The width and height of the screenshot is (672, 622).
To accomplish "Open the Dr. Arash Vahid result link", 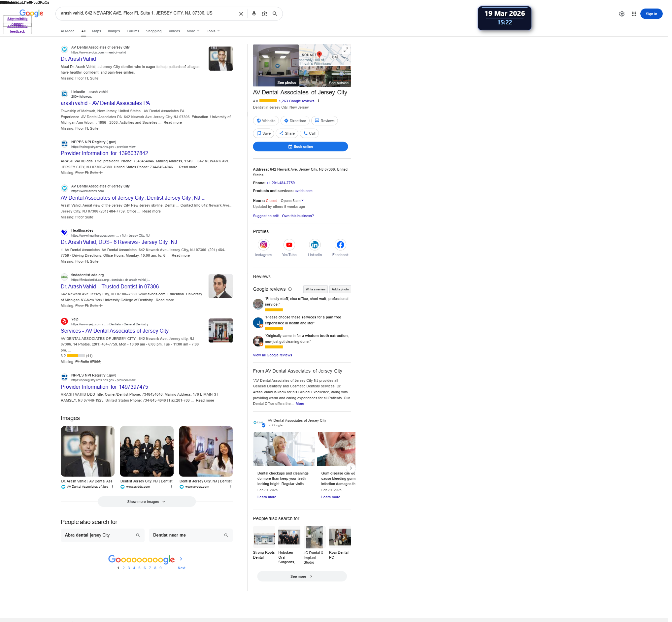I will point(78,59).
